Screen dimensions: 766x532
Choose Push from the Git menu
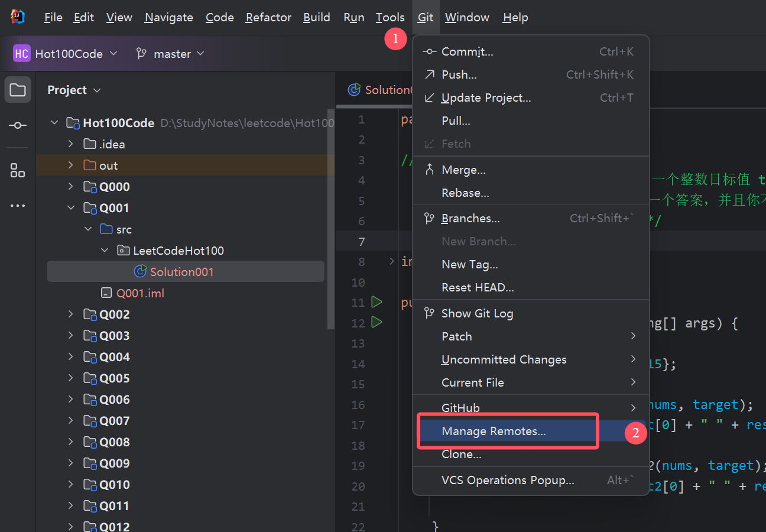click(x=459, y=75)
